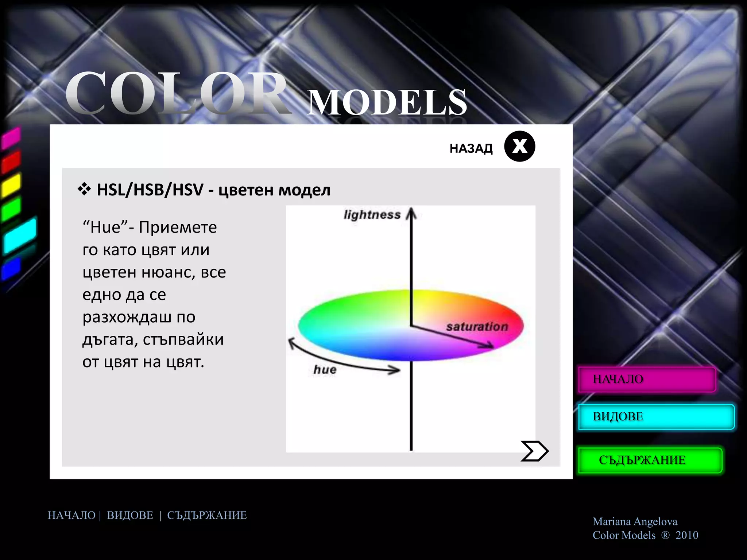Viewport: 747px width, 560px height.
Task: Select the yellow color bar on left
Action: coord(11,186)
